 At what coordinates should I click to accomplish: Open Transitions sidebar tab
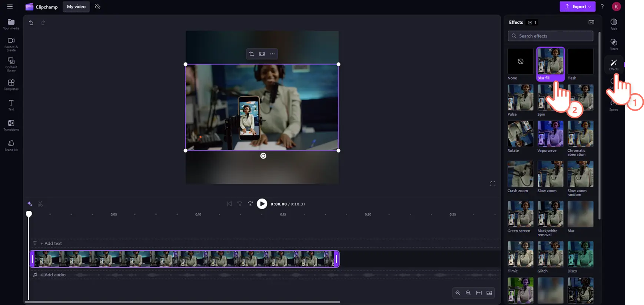[x=11, y=125]
